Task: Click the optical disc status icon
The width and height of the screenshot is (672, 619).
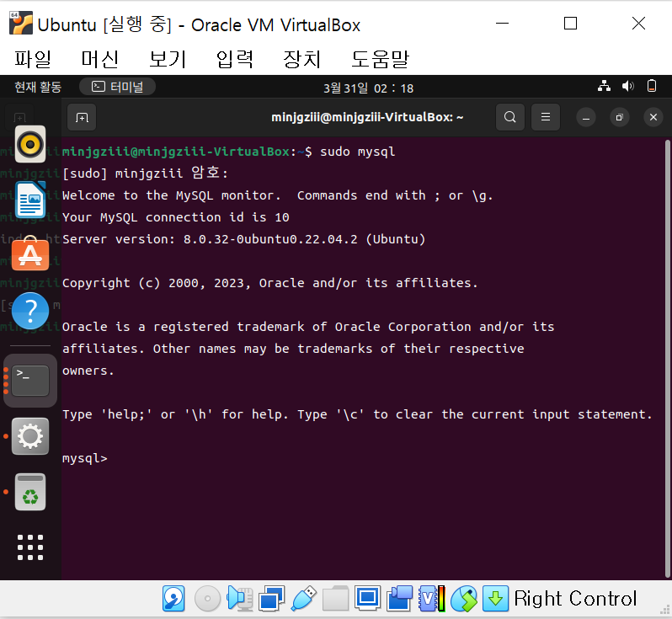Action: pos(207,599)
